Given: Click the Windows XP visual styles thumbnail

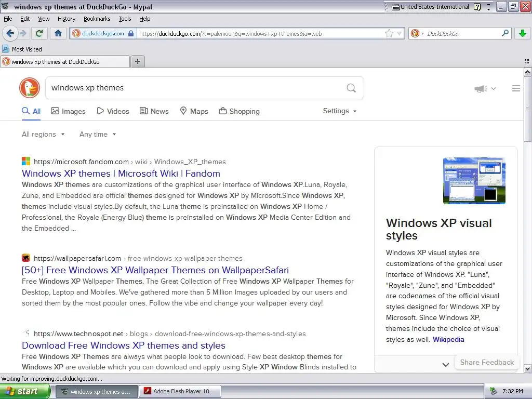Looking at the screenshot, I should tap(474, 180).
